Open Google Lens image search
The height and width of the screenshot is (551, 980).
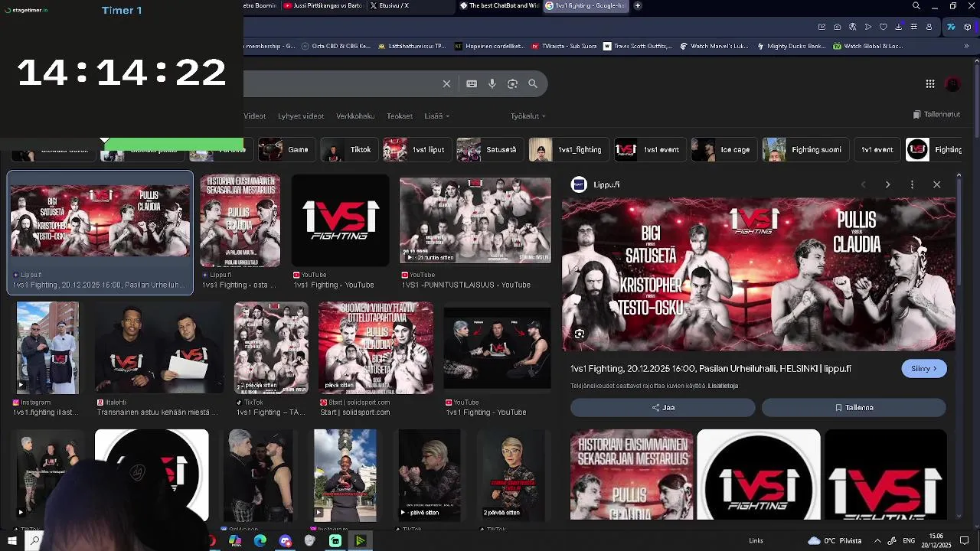[512, 83]
